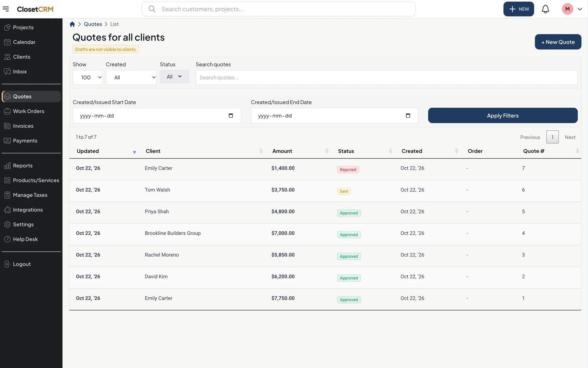
Task: Focus the global search customers field
Action: tap(278, 9)
